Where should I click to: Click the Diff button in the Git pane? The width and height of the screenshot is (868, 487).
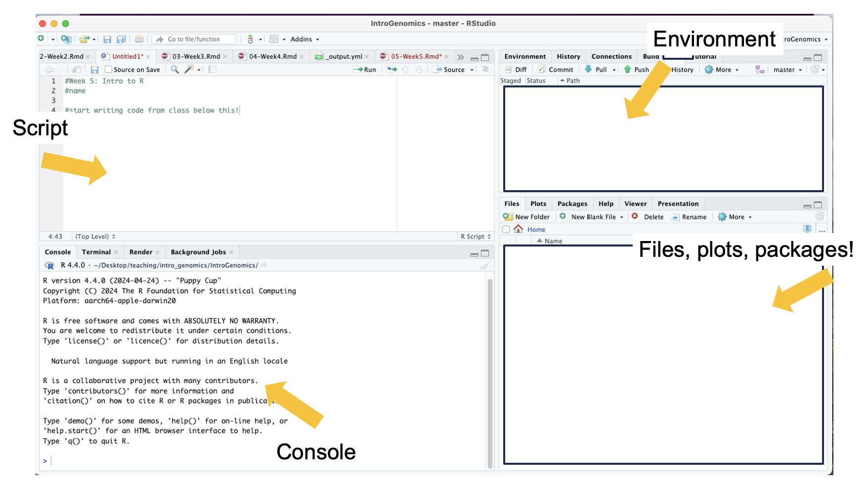point(516,70)
